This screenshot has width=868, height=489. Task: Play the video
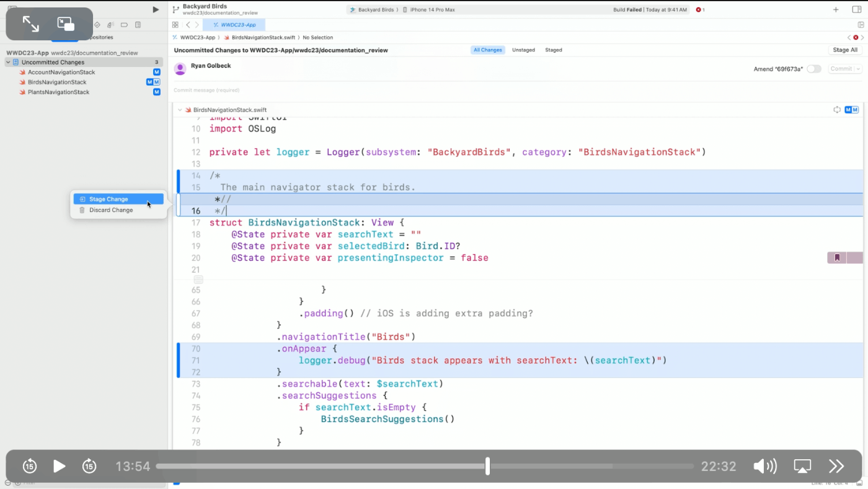coord(60,466)
